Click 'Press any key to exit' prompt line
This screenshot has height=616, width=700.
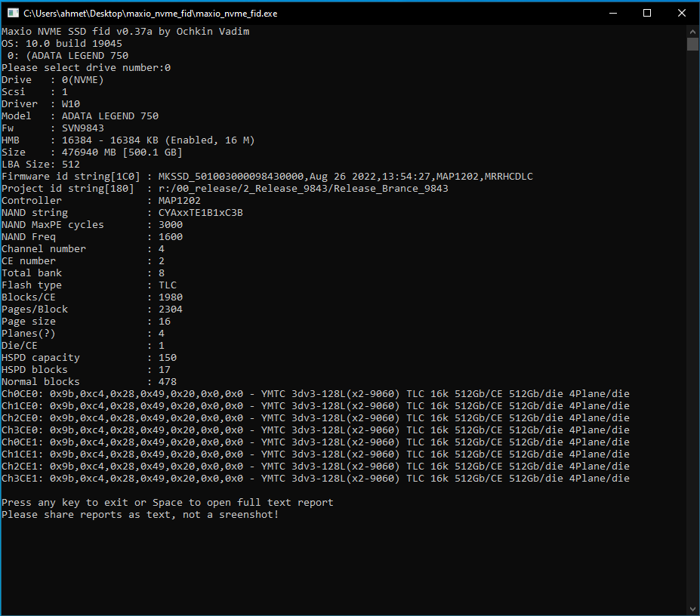(168, 502)
